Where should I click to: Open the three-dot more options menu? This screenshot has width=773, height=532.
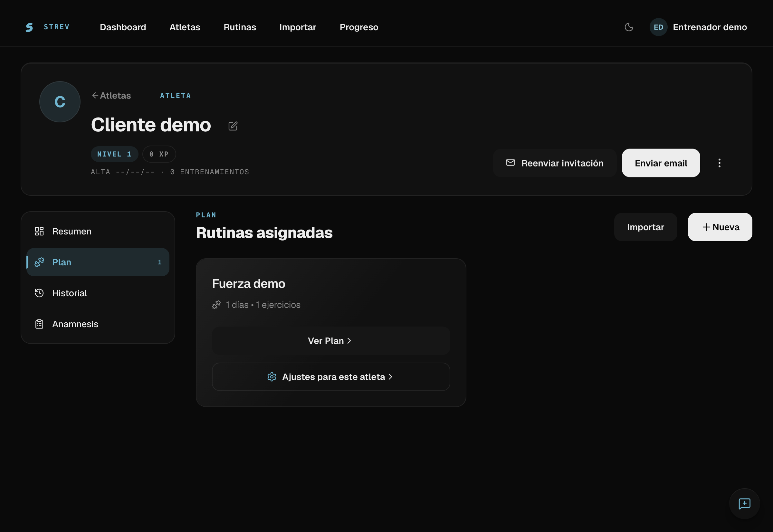[x=719, y=163]
